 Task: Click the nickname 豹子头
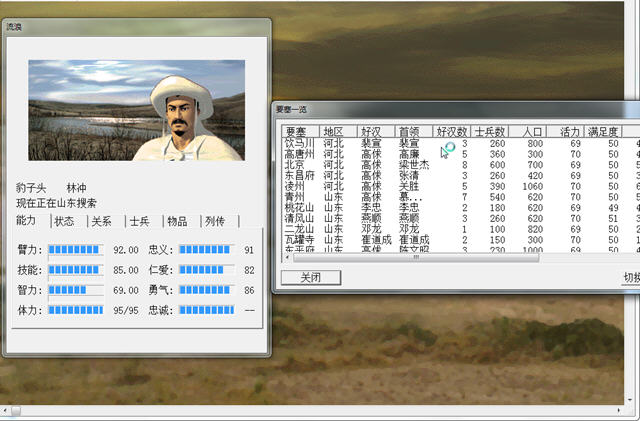(x=31, y=188)
